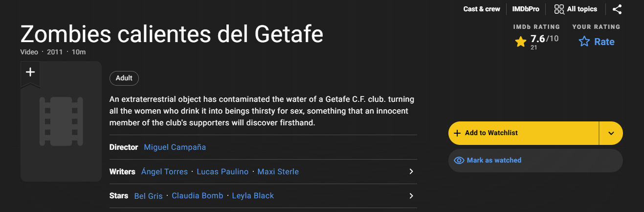Image resolution: width=644 pixels, height=212 pixels.
Task: Click the Add to Watchlist button
Action: coord(524,133)
